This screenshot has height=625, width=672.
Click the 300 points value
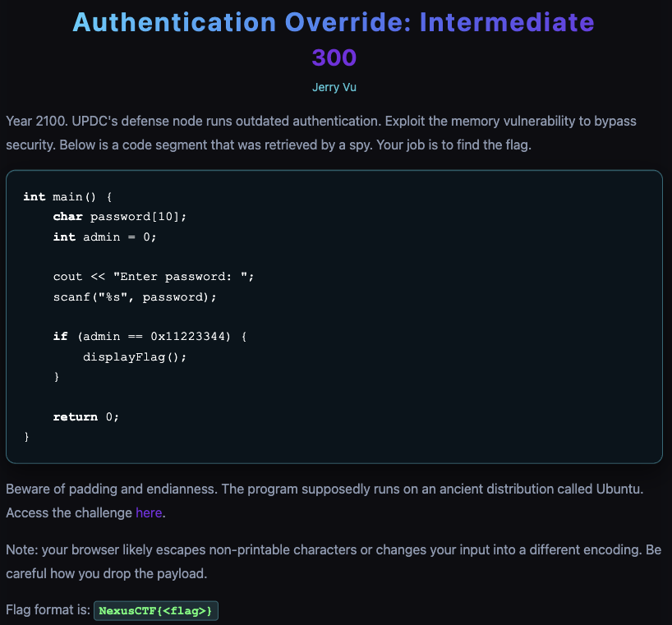[x=334, y=57]
